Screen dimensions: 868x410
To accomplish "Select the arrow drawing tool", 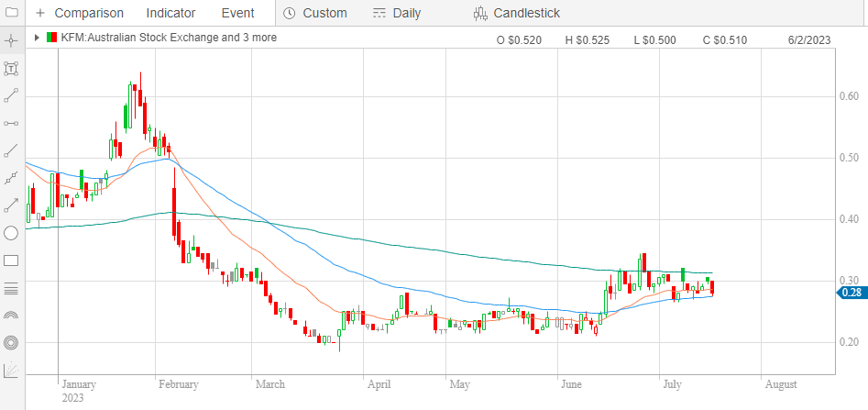I will pyautogui.click(x=12, y=205).
